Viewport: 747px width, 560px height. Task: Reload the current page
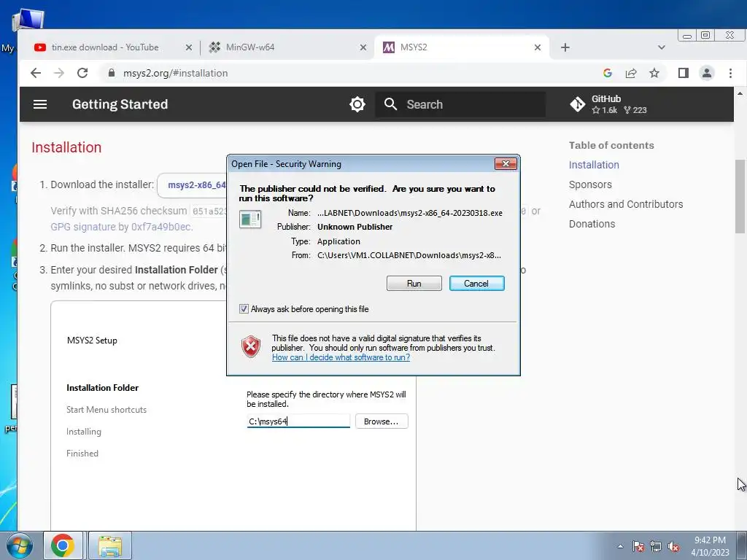tap(82, 73)
